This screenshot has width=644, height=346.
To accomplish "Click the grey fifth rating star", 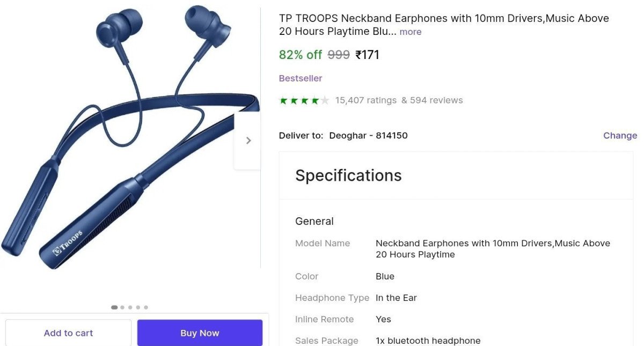I will tap(325, 100).
